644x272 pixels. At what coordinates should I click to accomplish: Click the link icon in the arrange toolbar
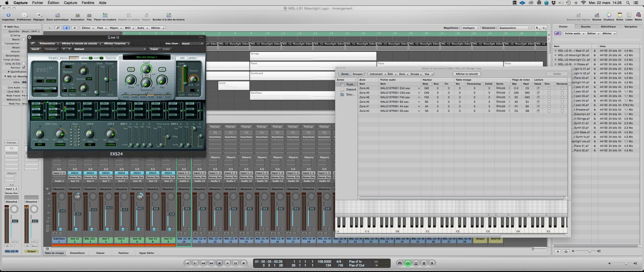(x=58, y=28)
